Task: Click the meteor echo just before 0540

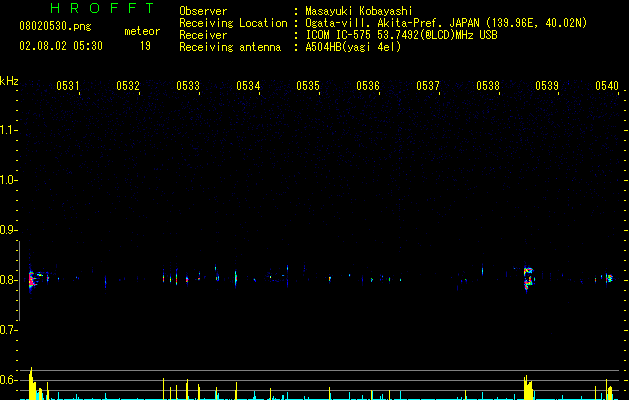Action: coord(609,278)
